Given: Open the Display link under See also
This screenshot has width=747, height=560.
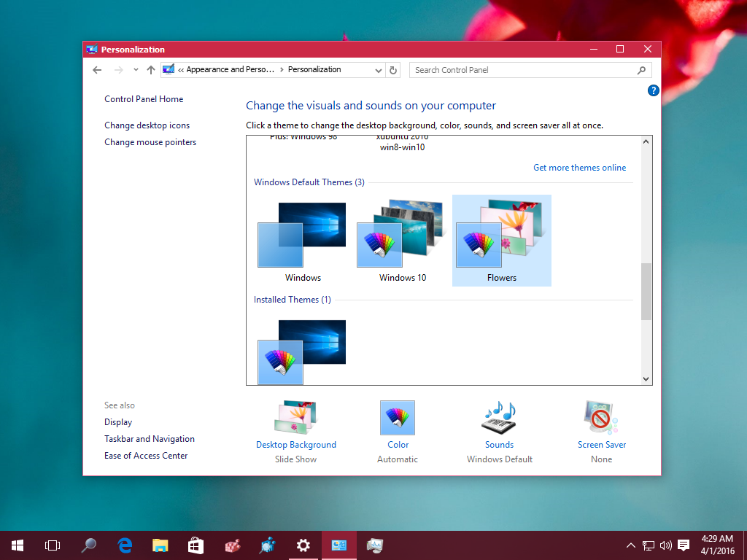Looking at the screenshot, I should pyautogui.click(x=118, y=422).
